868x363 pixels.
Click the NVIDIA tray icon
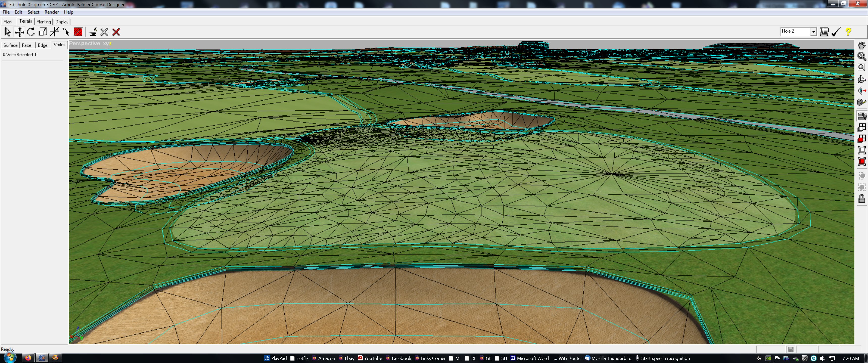click(x=768, y=359)
